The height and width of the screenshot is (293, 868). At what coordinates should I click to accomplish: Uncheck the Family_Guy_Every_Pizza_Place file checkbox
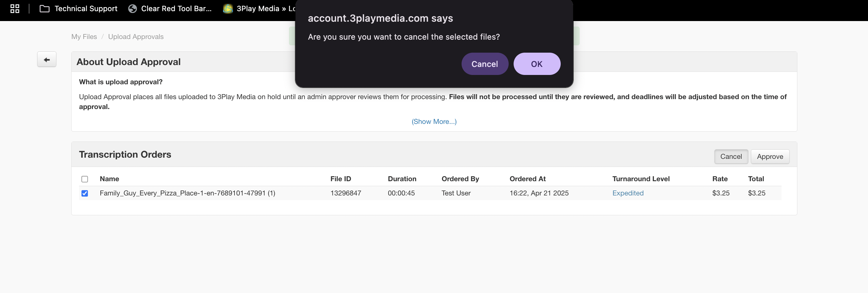85,193
